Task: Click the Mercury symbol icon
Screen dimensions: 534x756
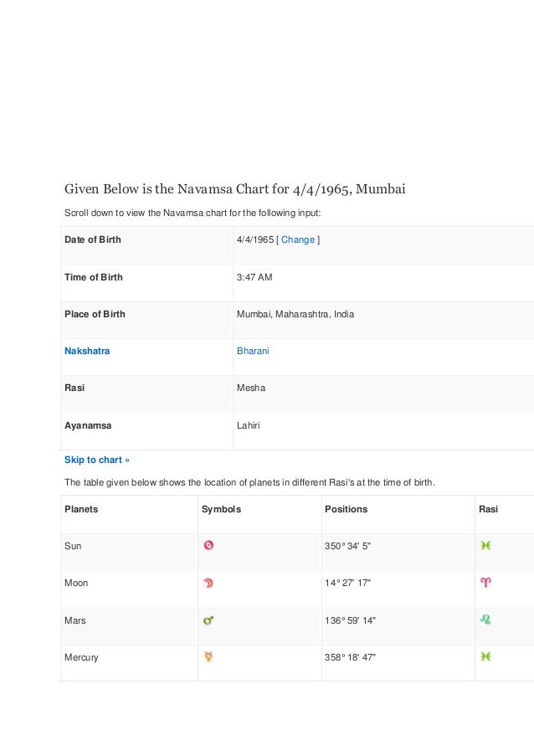Action: (208, 656)
